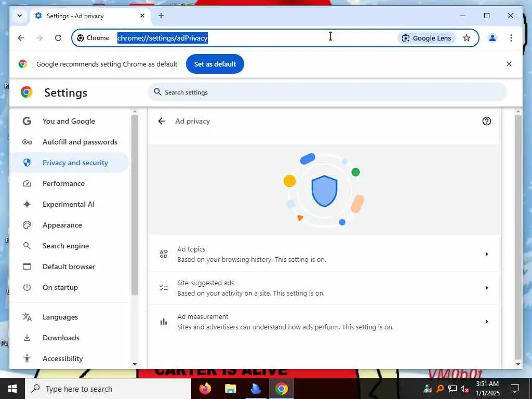Screen dimensions: 532x399
Task: Bookmark this page with the star icon
Action: [x=467, y=38]
